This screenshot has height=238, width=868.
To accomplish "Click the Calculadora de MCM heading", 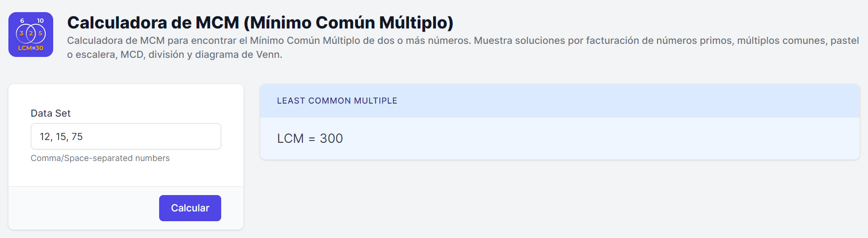I will click(x=260, y=22).
